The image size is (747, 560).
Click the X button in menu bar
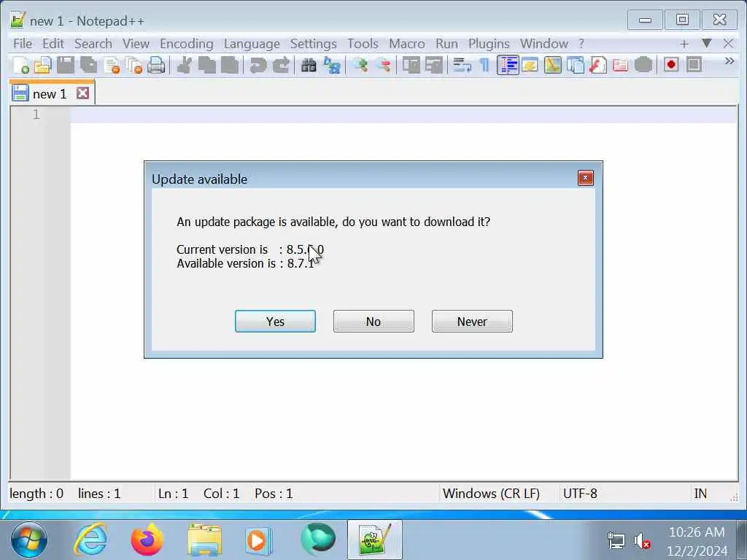click(x=728, y=44)
